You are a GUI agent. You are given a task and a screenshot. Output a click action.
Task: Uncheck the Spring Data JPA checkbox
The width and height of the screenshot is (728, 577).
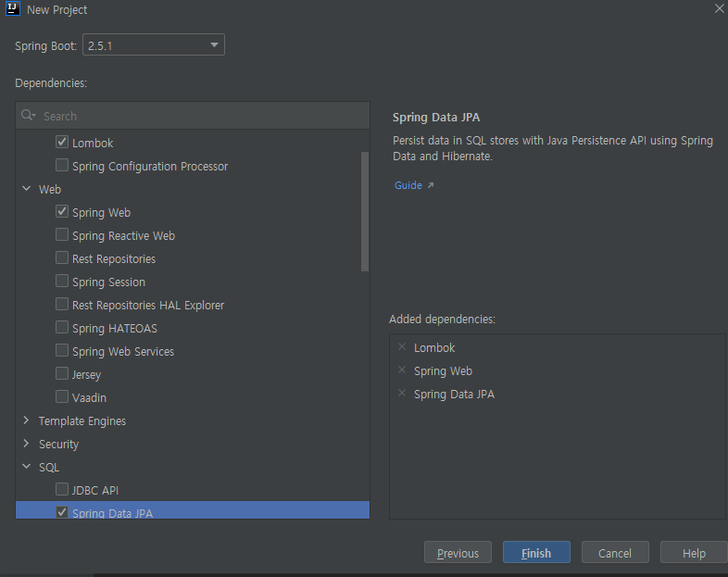pyautogui.click(x=62, y=512)
